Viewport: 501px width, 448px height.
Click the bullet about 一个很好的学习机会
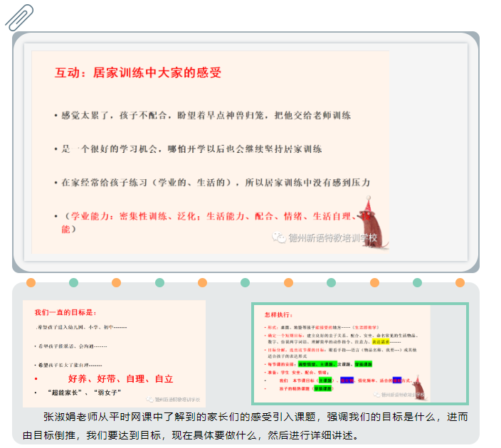191,149
